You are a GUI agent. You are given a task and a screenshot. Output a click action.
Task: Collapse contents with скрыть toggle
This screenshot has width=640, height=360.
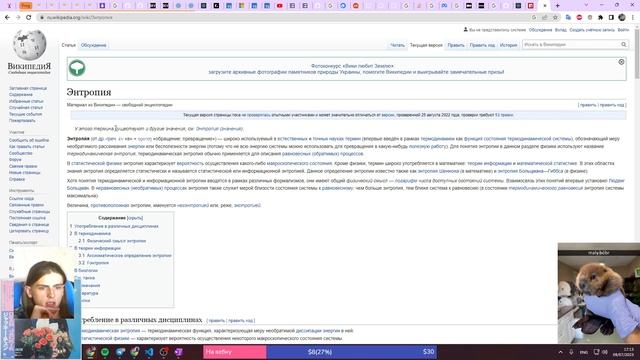pyautogui.click(x=135, y=218)
